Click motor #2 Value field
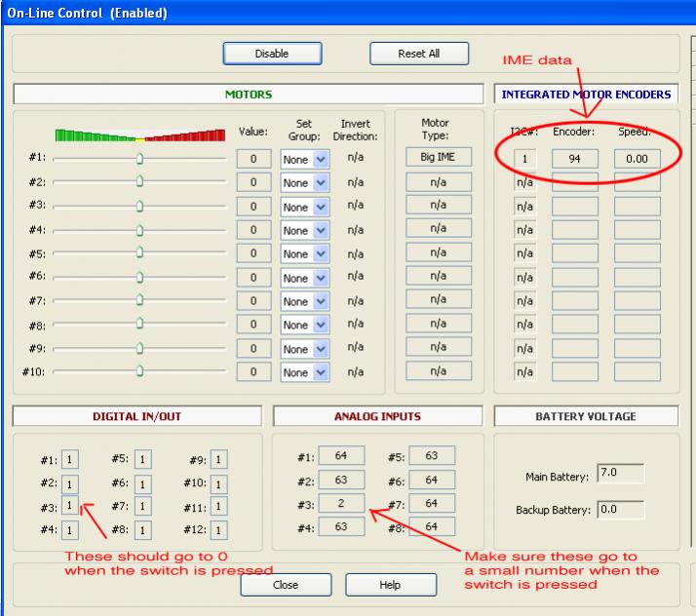The height and width of the screenshot is (616, 696). pos(253,182)
